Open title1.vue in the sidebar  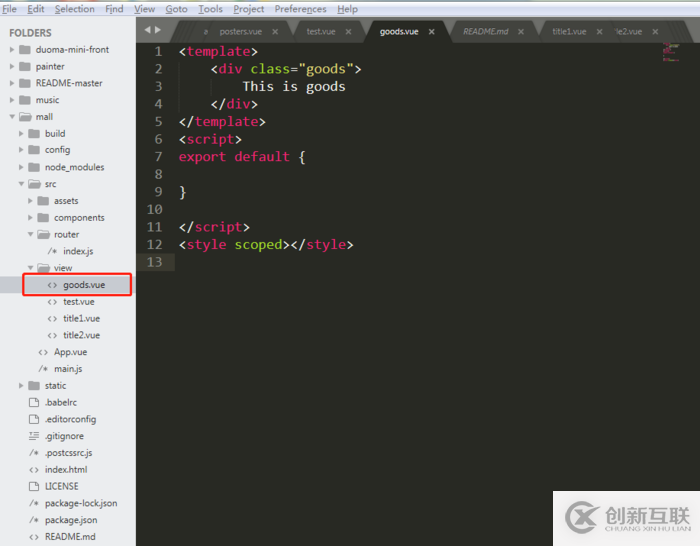[81, 318]
